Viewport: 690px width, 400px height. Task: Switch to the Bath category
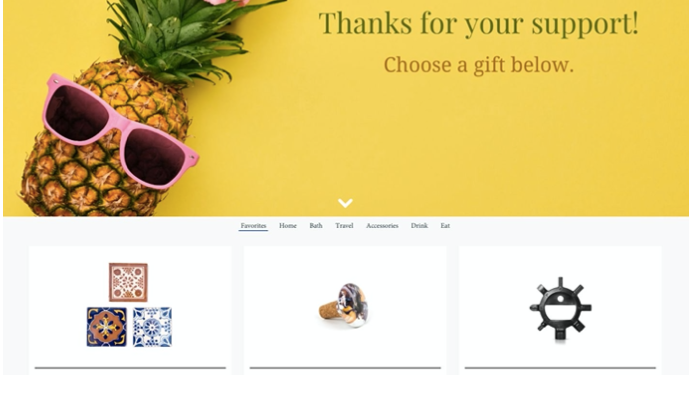coord(316,225)
